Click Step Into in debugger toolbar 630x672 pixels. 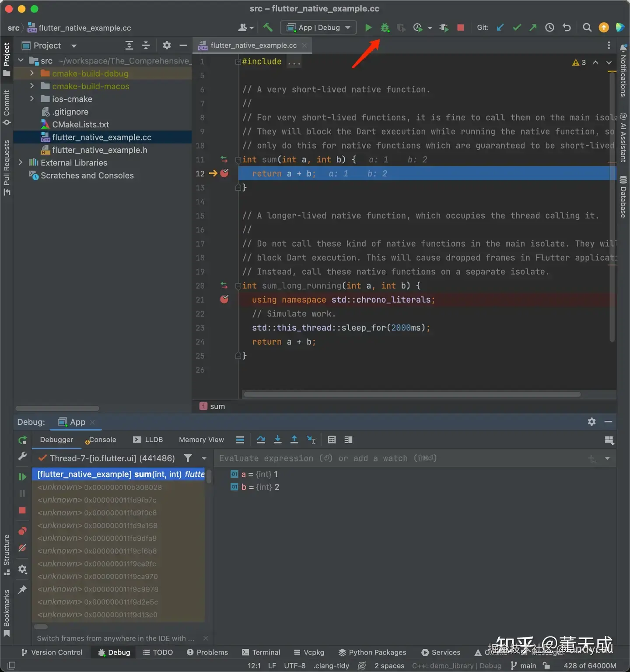pos(277,440)
